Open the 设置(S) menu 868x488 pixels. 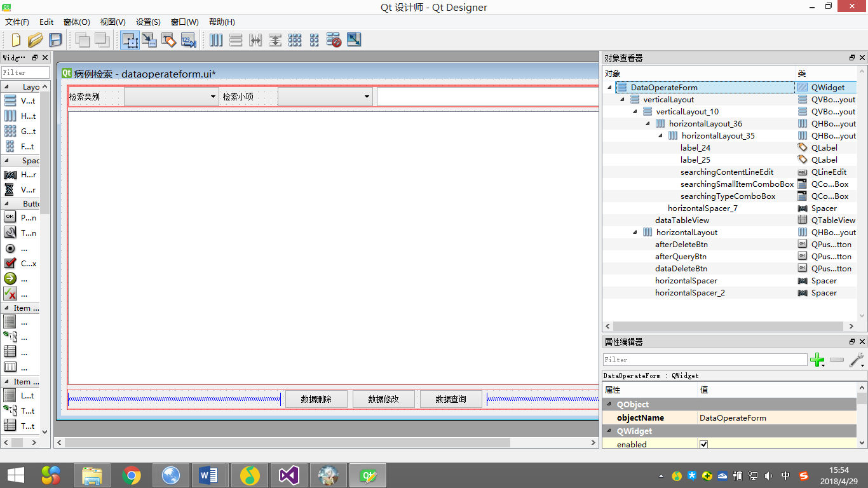[148, 22]
